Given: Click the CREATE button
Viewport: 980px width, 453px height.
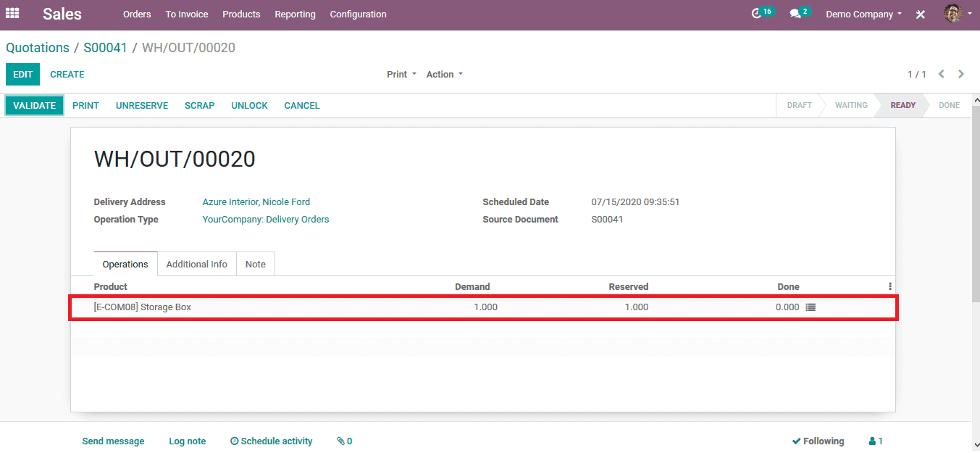Looking at the screenshot, I should click(x=67, y=75).
